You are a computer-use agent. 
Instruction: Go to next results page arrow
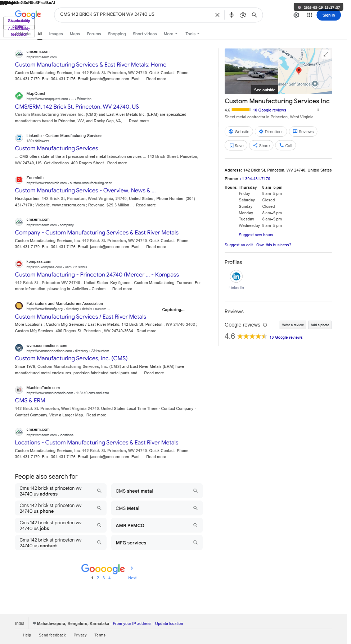(132, 568)
